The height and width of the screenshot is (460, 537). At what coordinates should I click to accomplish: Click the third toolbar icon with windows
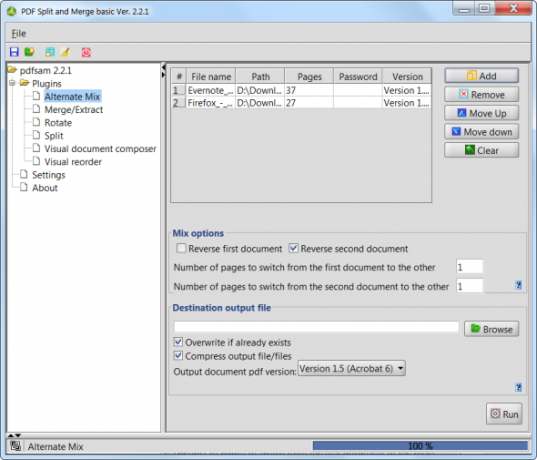[50, 52]
